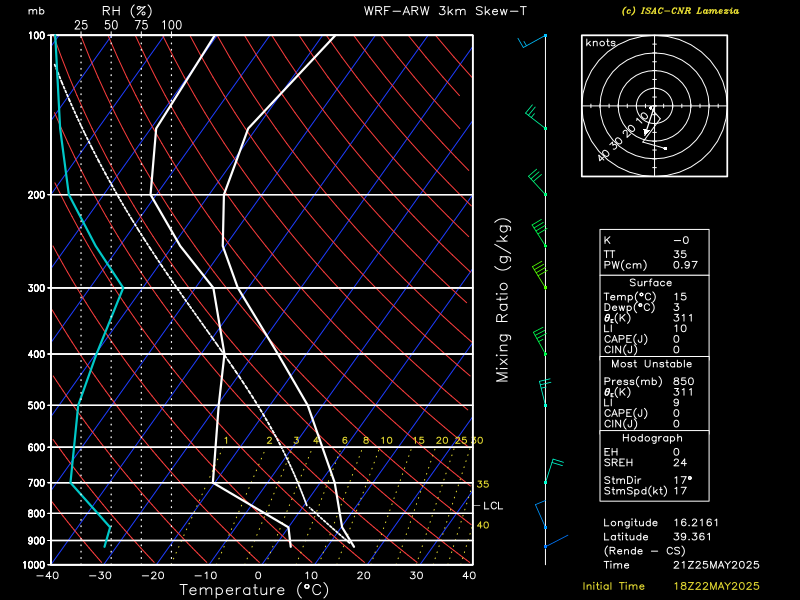This screenshot has width=800, height=600.
Task: Click the Initial Time value '18Z22MAY2025'
Action: 716,587
